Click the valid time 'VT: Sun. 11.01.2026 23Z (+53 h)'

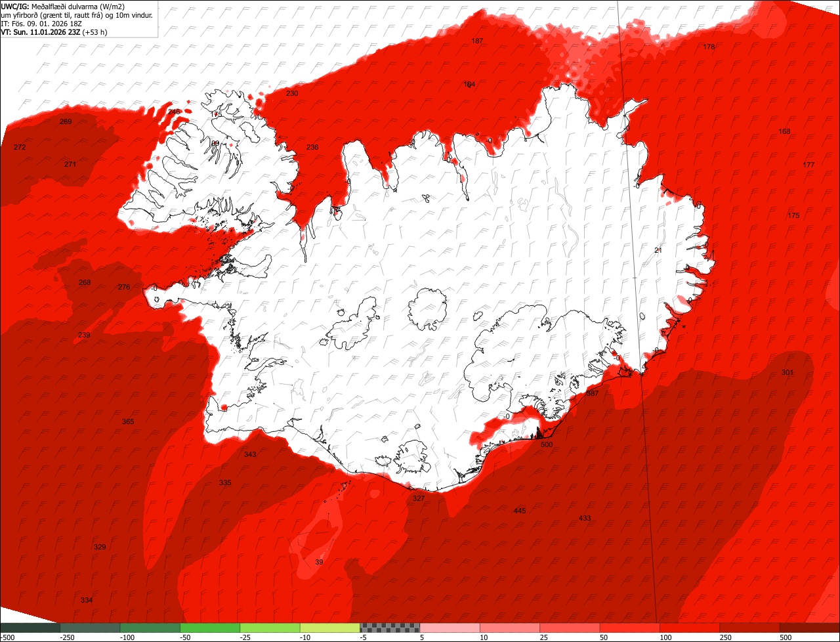pos(54,32)
